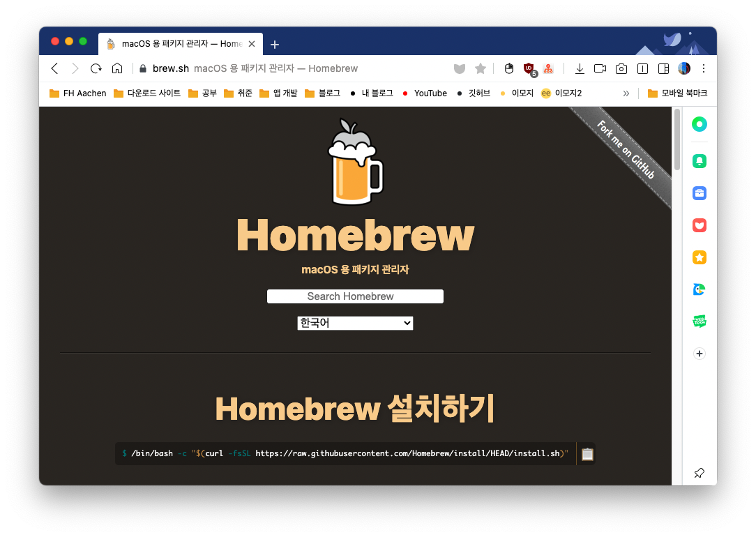Focus the Search Homebrew field
The height and width of the screenshot is (537, 756).
356,296
